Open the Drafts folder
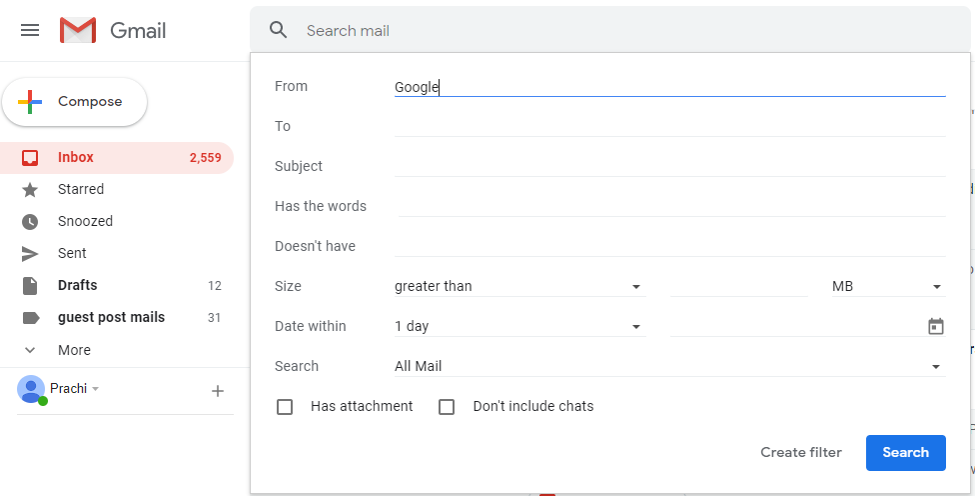The width and height of the screenshot is (975, 496). click(x=117, y=285)
